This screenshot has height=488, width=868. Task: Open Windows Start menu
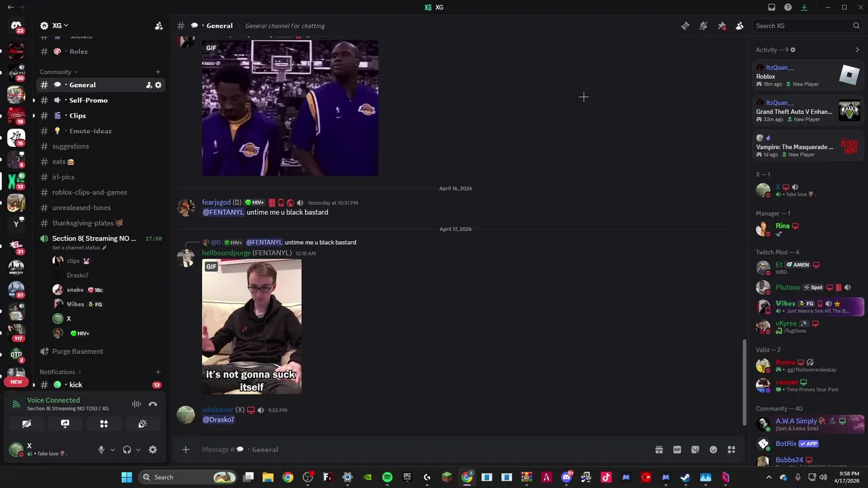point(127,477)
